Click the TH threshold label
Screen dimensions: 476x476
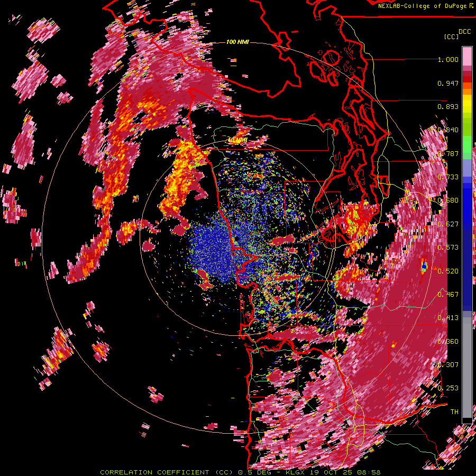(x=454, y=412)
